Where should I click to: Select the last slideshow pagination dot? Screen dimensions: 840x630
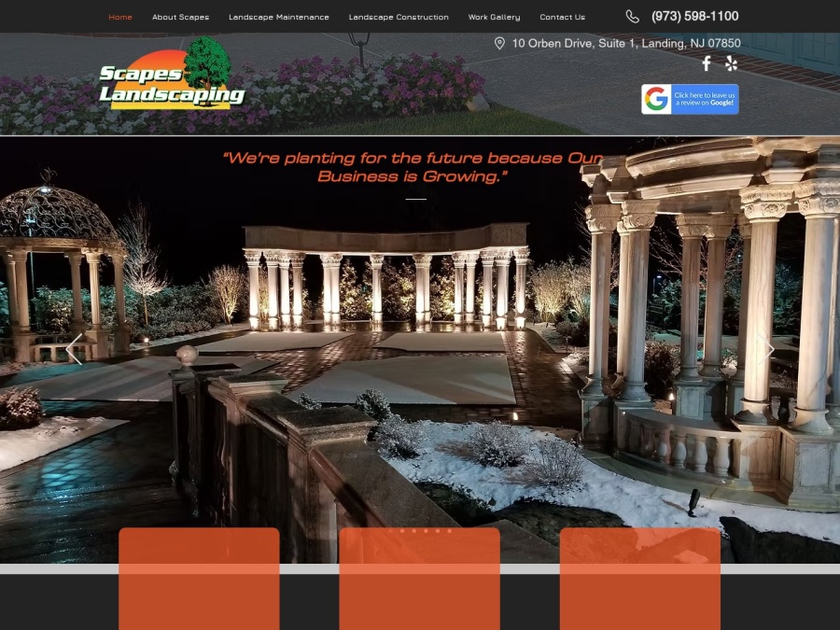click(x=450, y=531)
